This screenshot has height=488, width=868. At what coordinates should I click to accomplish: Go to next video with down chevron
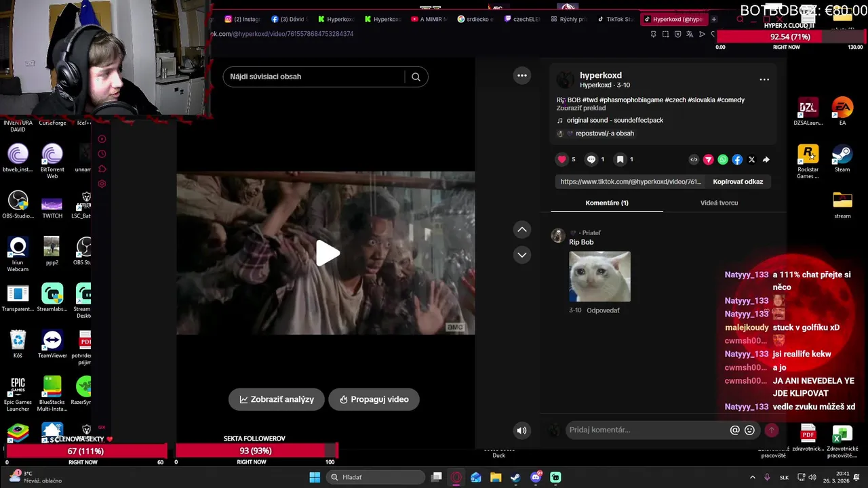click(x=522, y=255)
